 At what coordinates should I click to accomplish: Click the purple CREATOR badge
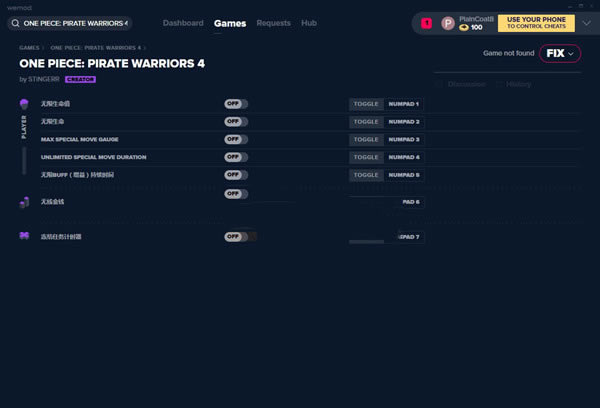coord(80,79)
